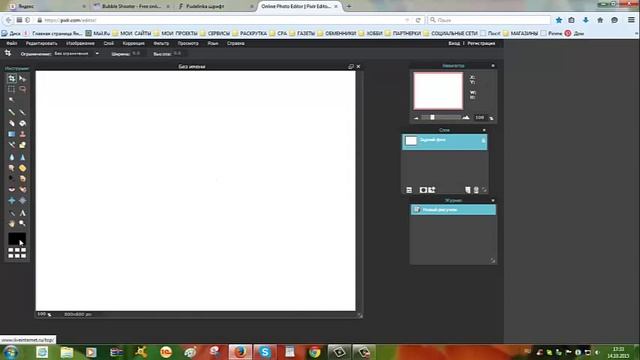
Task: Select the Spot Heal tool
Action: (x=22, y=190)
